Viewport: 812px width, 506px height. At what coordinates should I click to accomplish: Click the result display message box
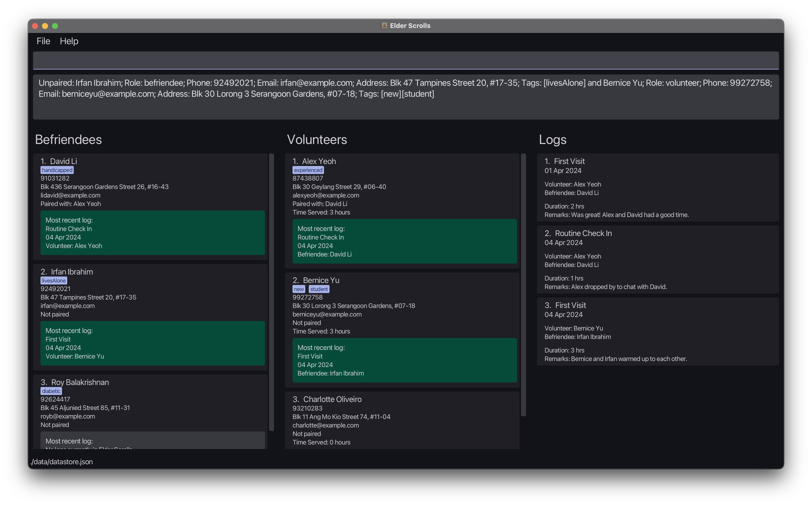pyautogui.click(x=405, y=97)
